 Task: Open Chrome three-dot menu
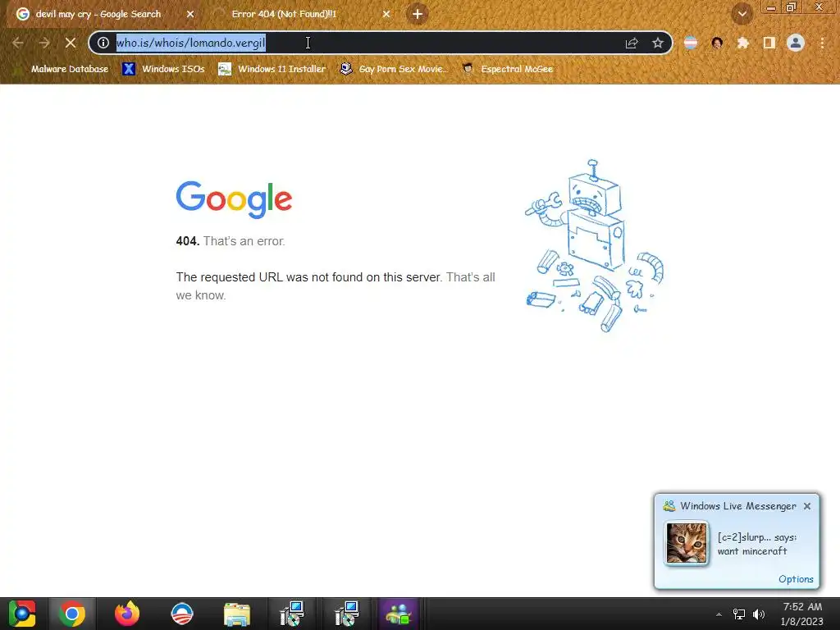pyautogui.click(x=822, y=43)
